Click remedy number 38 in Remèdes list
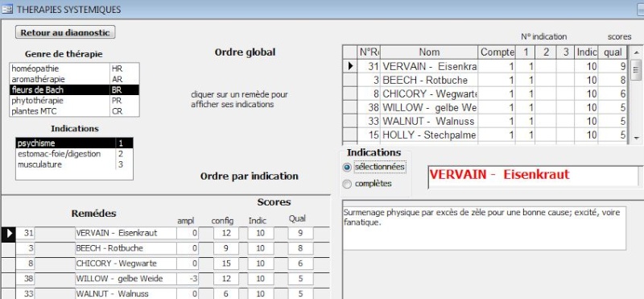644x299 pixels. 26,279
